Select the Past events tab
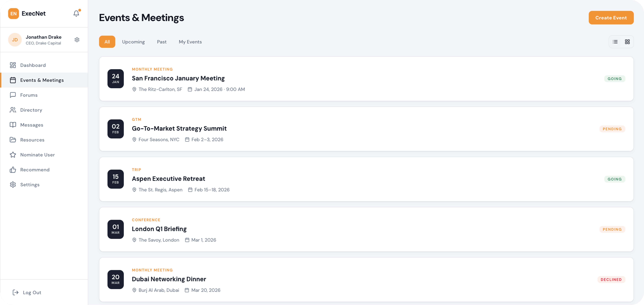The width and height of the screenshot is (644, 305). pyautogui.click(x=162, y=42)
